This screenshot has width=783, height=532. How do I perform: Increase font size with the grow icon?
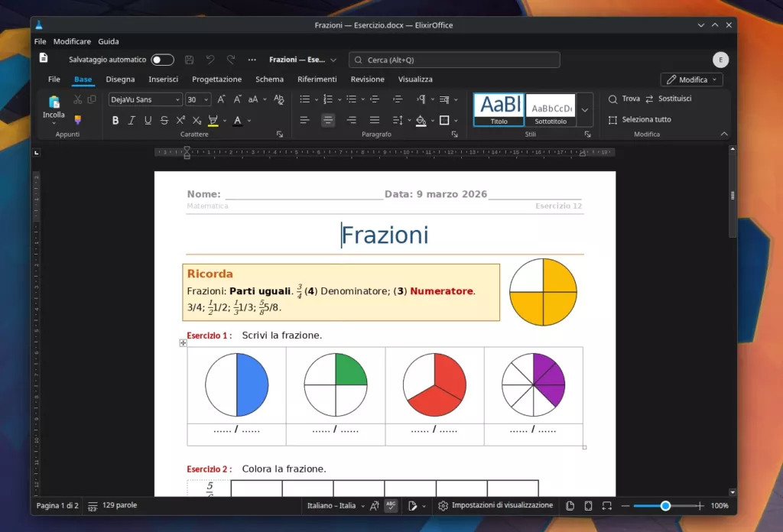coord(221,99)
